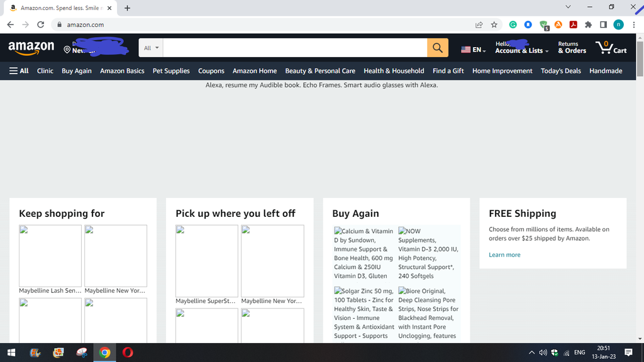Image resolution: width=644 pixels, height=362 pixels.
Task: Open the orange extension icon
Action: pyautogui.click(x=558, y=25)
